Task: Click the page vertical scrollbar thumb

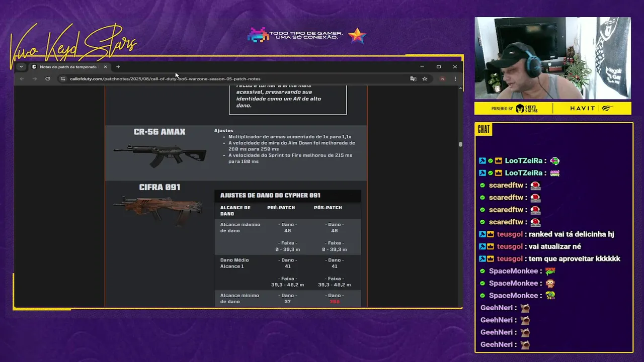Action: click(460, 144)
